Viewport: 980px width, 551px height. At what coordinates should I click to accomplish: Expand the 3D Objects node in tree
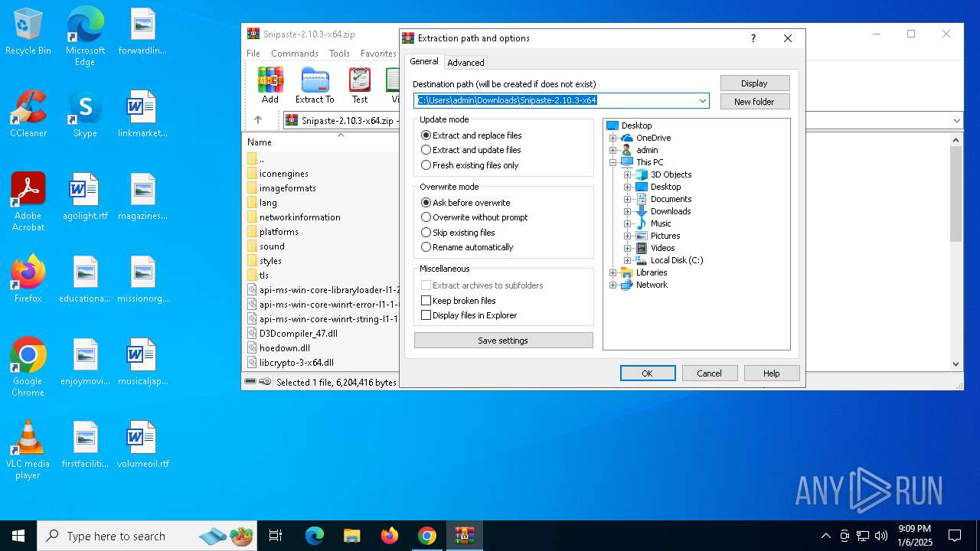[627, 174]
